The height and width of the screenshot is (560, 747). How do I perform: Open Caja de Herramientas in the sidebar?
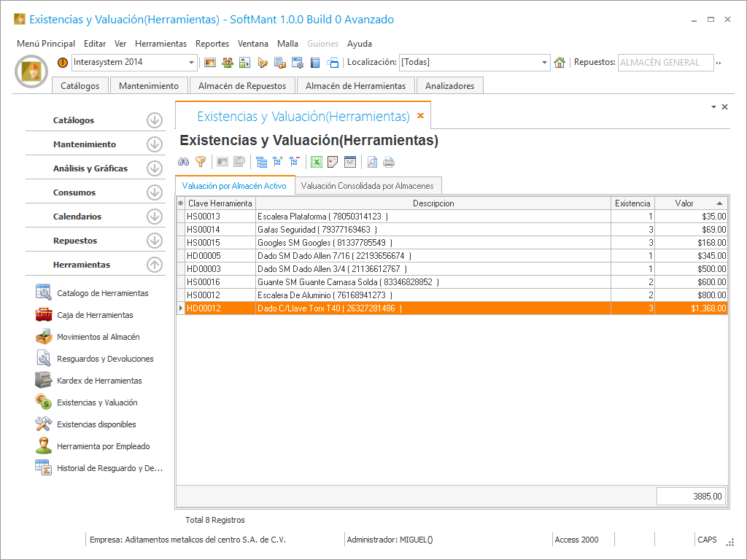coord(95,315)
